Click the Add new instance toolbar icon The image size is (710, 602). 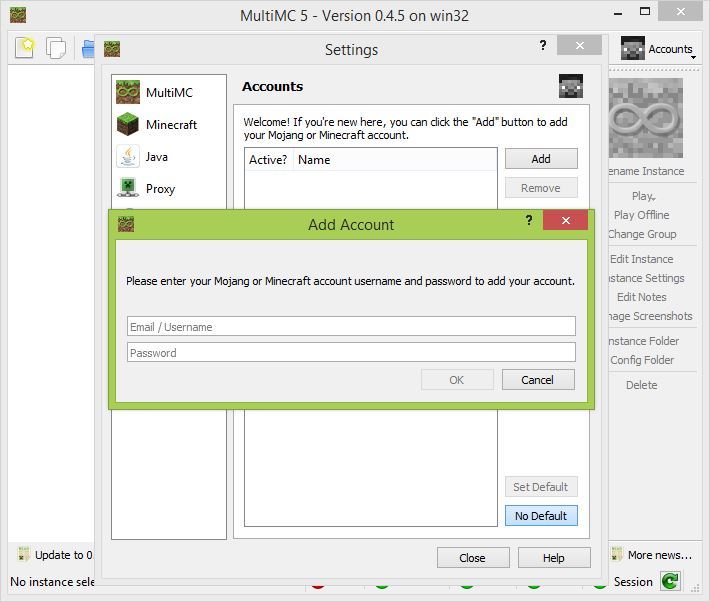tap(24, 47)
